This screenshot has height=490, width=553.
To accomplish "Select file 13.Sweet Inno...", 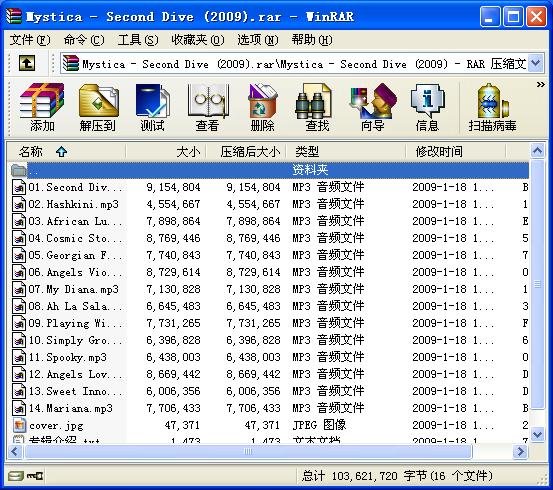I will (x=75, y=391).
